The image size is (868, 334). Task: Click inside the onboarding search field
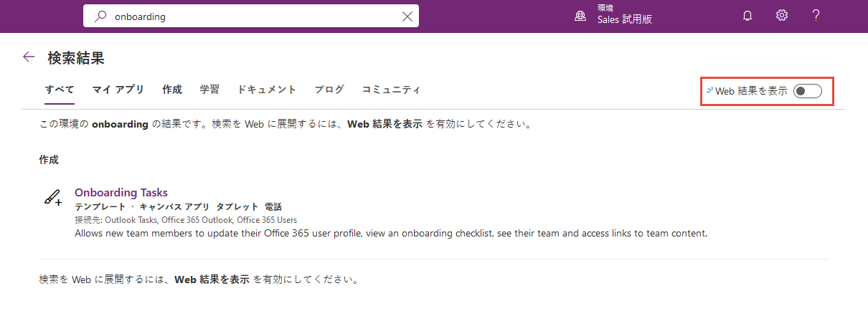coord(251,16)
